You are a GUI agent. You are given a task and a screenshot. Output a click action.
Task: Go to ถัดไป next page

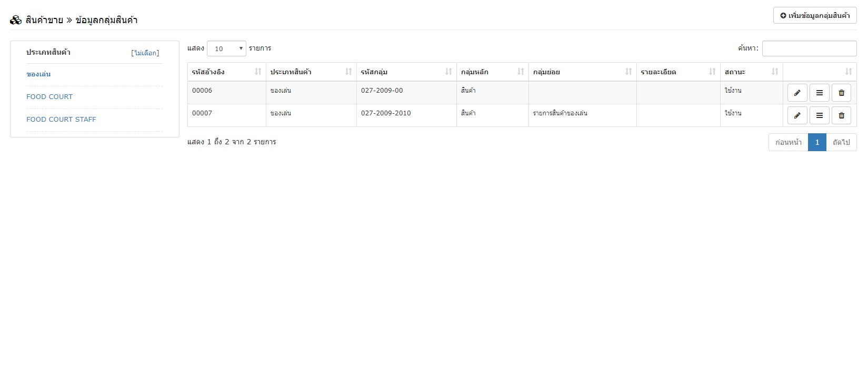(x=841, y=142)
